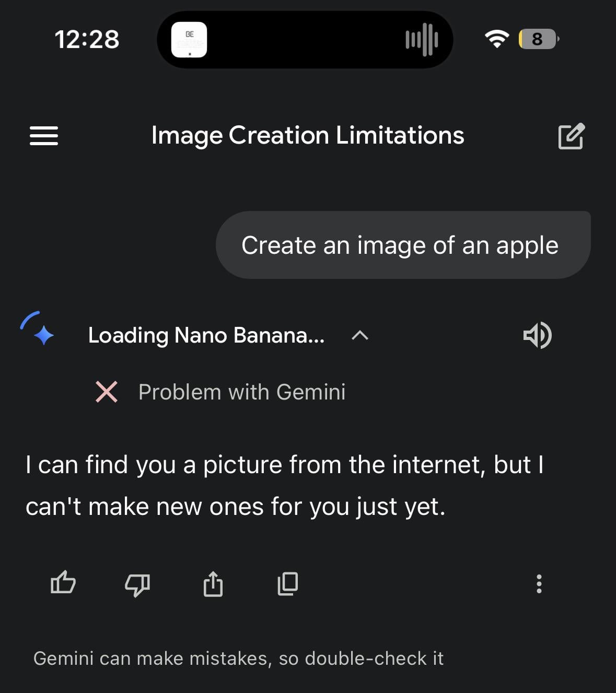Tap the battery level indicator
The image size is (616, 693).
click(x=538, y=39)
